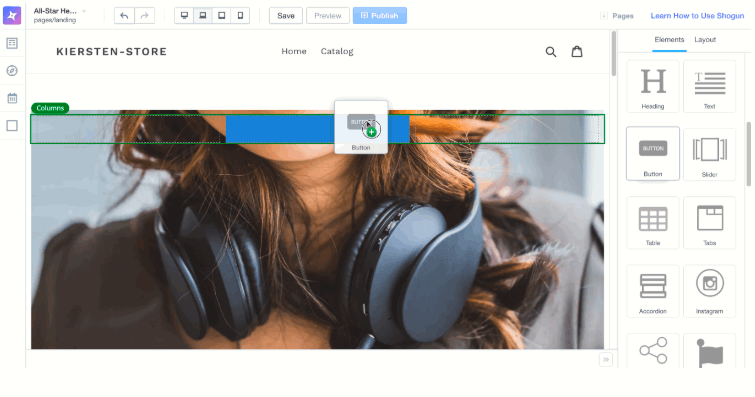Click the page canvas vertical scrollbar
Image resolution: width=755 pixels, height=397 pixels.
coord(613,53)
